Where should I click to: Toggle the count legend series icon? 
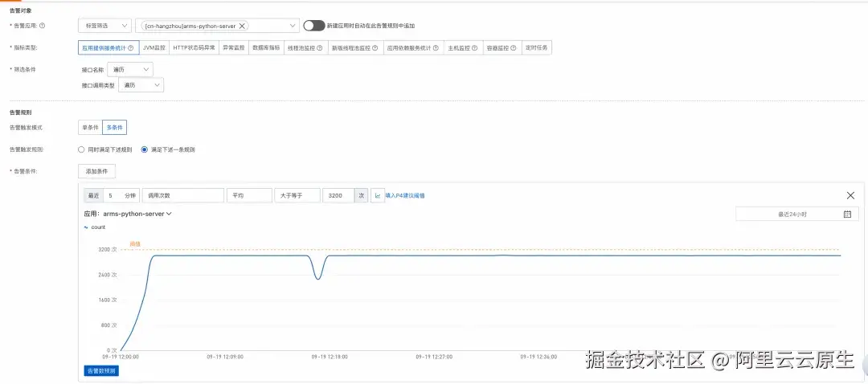pyautogui.click(x=86, y=227)
